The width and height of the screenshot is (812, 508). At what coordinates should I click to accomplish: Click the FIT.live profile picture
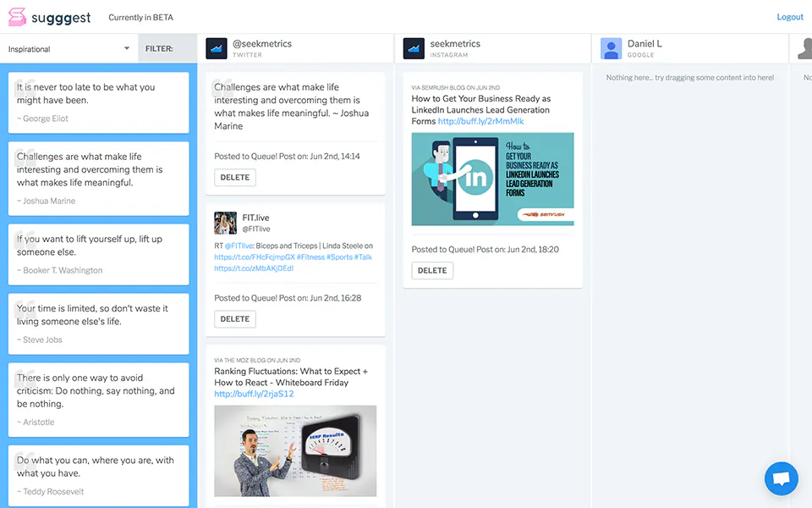coord(225,223)
